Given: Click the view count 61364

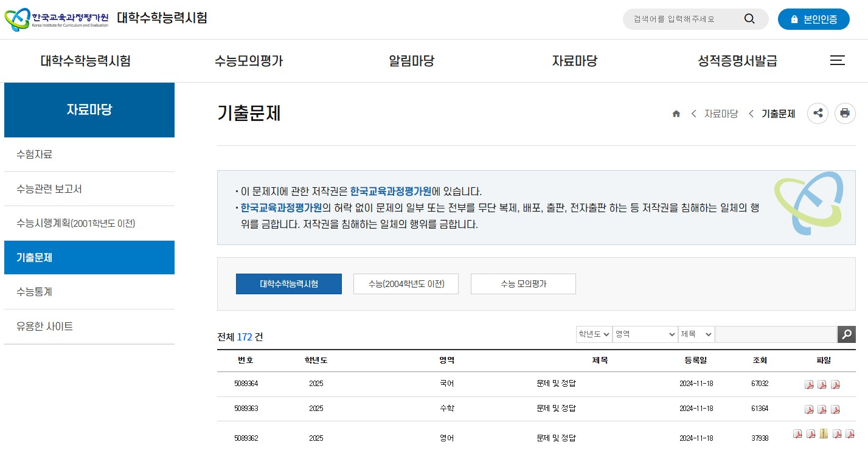Looking at the screenshot, I should coord(760,409).
